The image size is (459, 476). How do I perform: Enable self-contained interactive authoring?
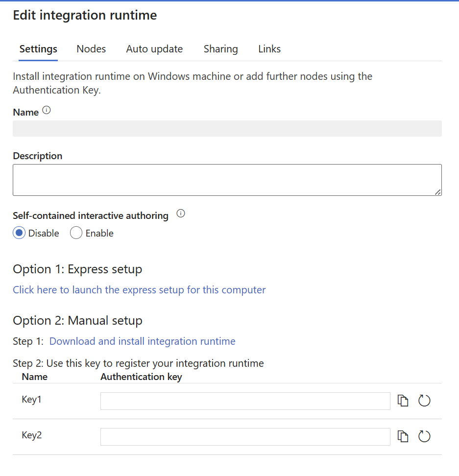76,233
